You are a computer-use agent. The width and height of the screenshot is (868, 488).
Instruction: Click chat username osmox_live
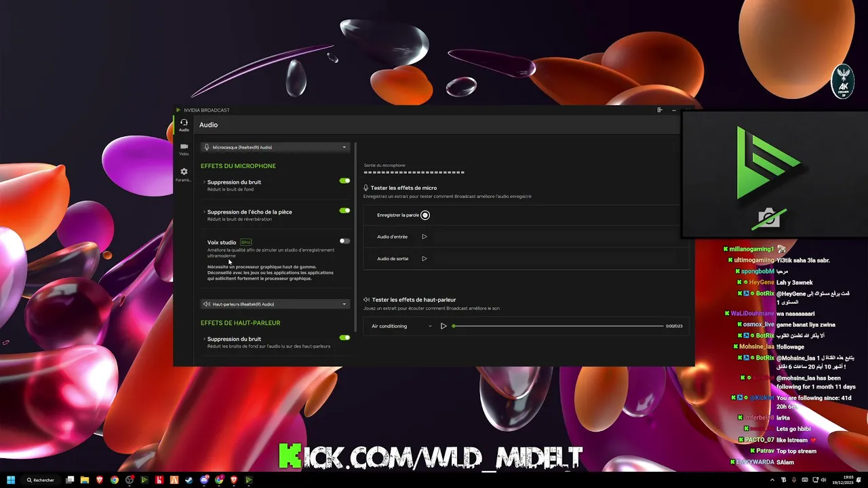tap(759, 325)
